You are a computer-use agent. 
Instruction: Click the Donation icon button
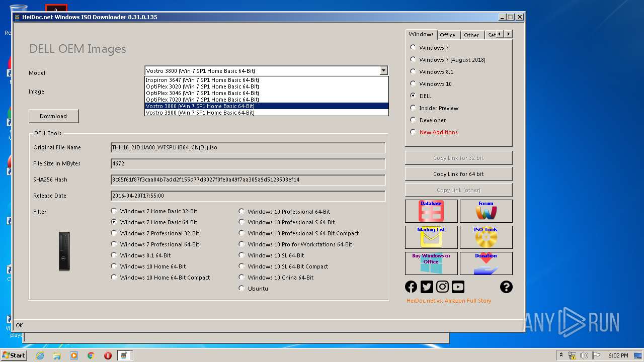pyautogui.click(x=486, y=263)
